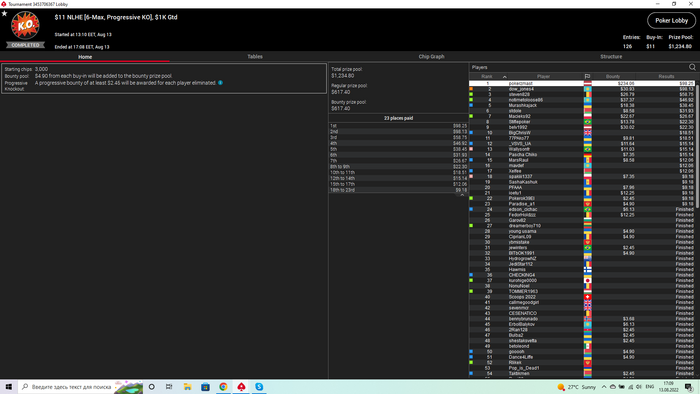Switch to the Home tab
700x394 pixels.
point(85,57)
